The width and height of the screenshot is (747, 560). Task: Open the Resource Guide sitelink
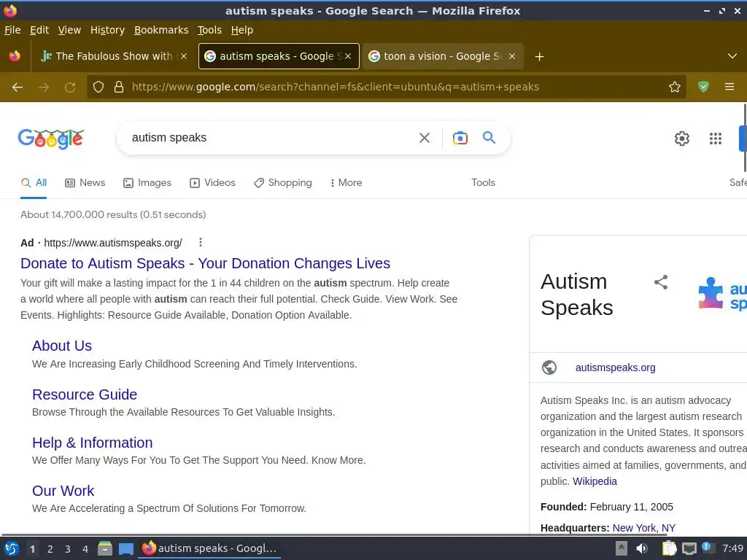pos(85,394)
